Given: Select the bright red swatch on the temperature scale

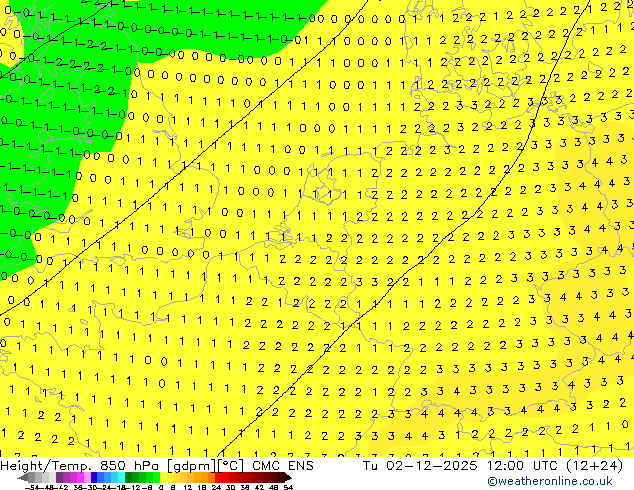Looking at the screenshot, I should pos(218,477).
